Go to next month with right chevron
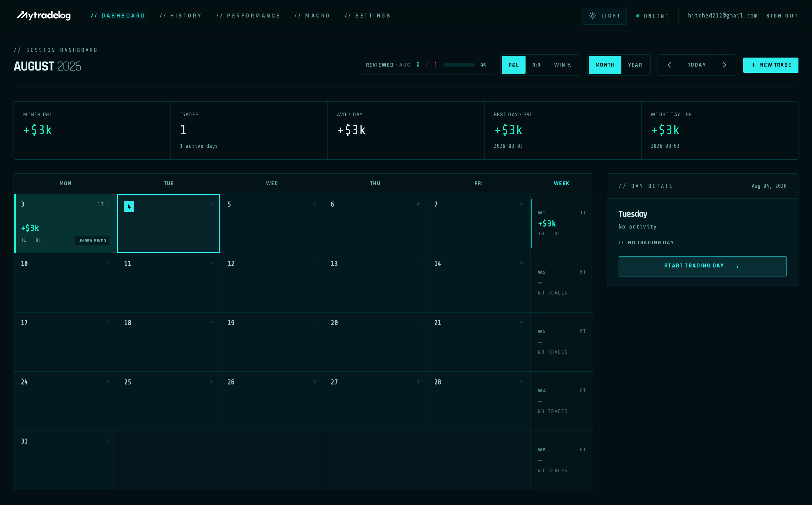This screenshot has width=812, height=505. click(724, 65)
